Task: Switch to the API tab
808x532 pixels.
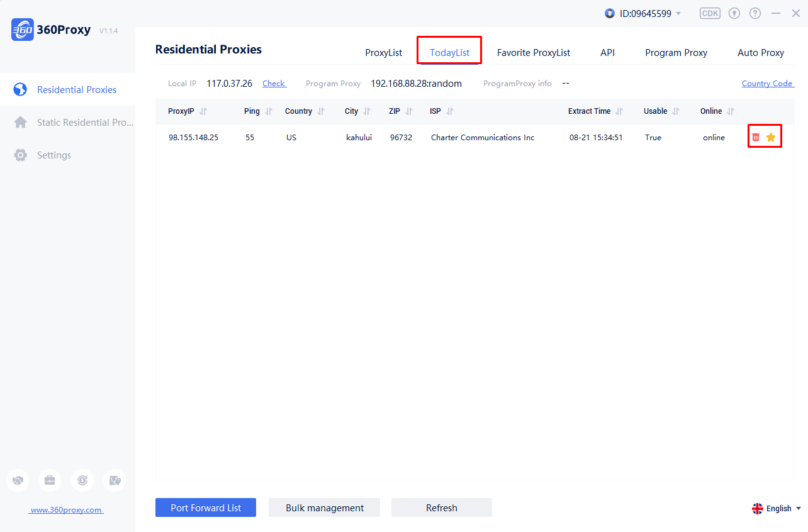Action: coord(607,53)
